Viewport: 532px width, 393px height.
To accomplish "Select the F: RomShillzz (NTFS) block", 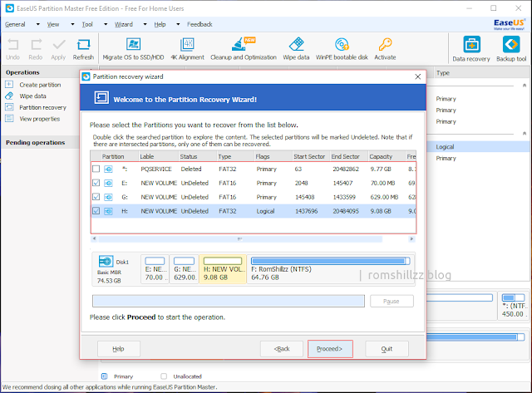I will tap(331, 269).
